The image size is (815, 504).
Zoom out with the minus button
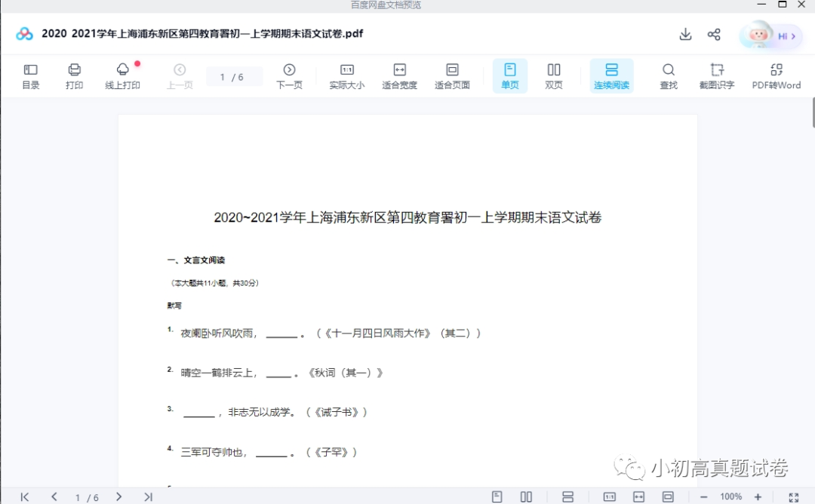pyautogui.click(x=704, y=497)
